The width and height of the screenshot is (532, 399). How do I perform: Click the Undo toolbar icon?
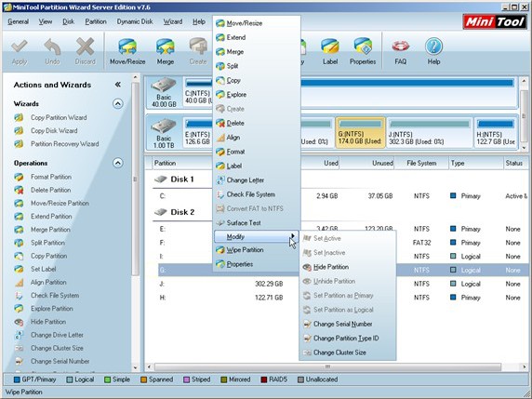pos(52,47)
